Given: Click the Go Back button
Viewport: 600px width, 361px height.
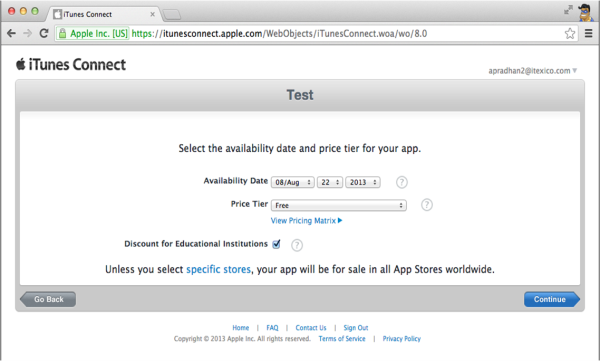Looking at the screenshot, I should 48,299.
